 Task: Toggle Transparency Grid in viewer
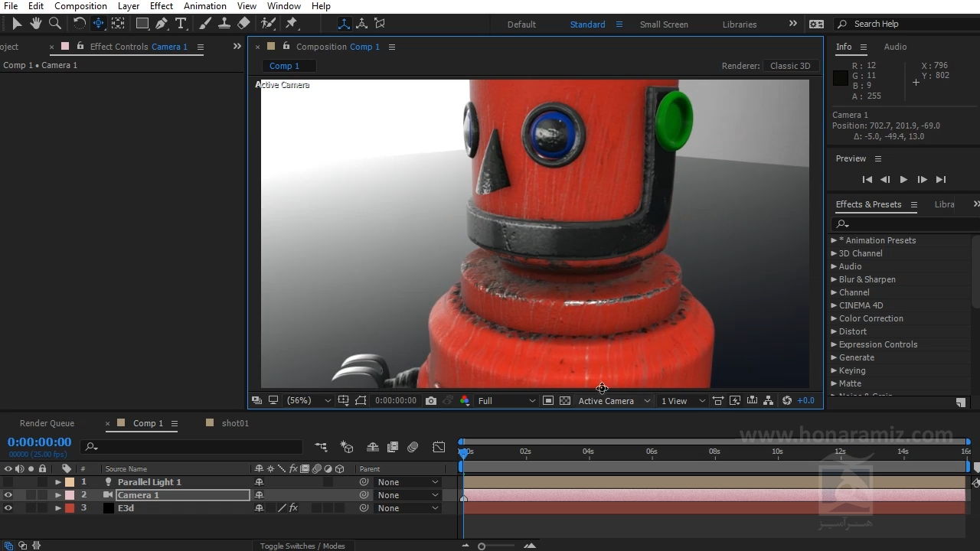565,401
